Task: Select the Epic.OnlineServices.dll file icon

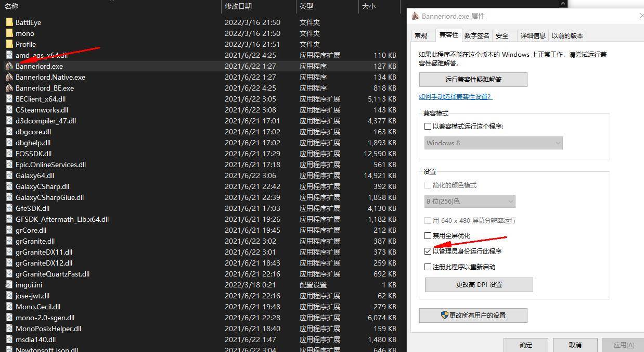Action: coord(9,165)
